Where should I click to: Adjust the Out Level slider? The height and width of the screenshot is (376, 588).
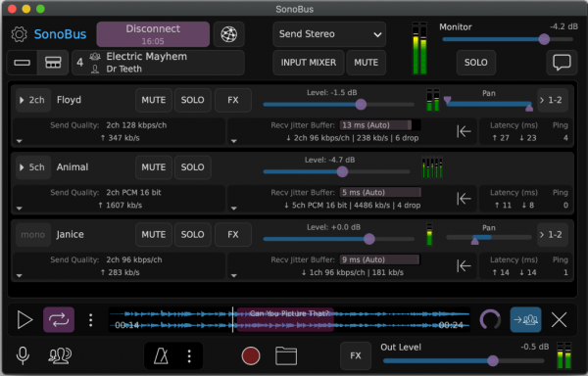coord(464,360)
